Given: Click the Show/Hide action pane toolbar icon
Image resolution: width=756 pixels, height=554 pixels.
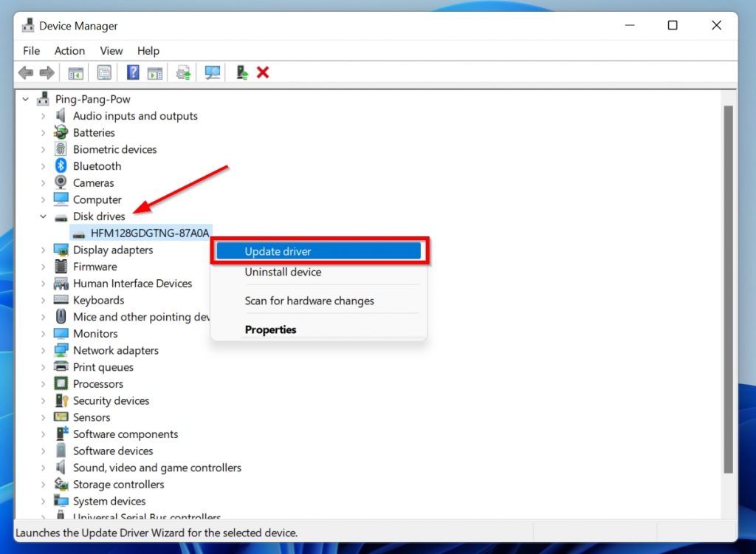Looking at the screenshot, I should [155, 72].
